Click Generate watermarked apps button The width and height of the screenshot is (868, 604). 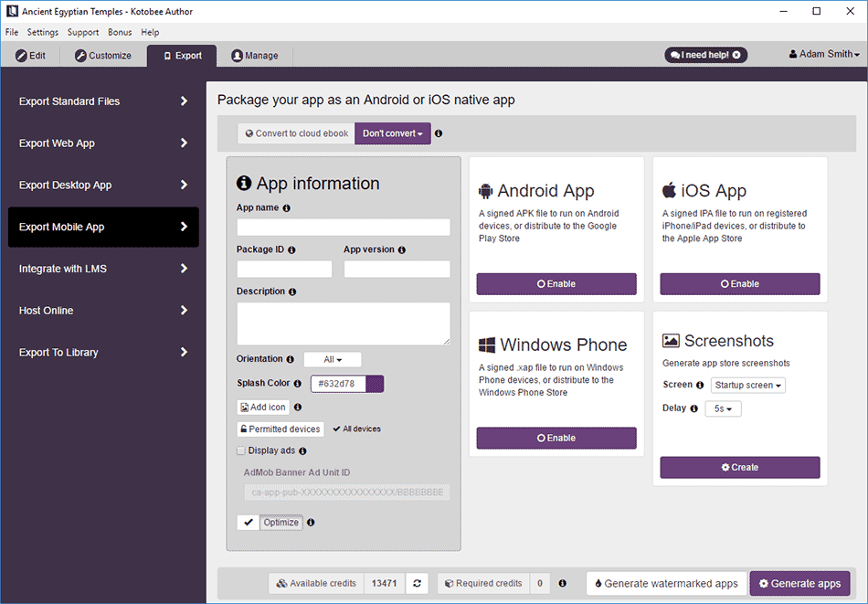(x=665, y=583)
